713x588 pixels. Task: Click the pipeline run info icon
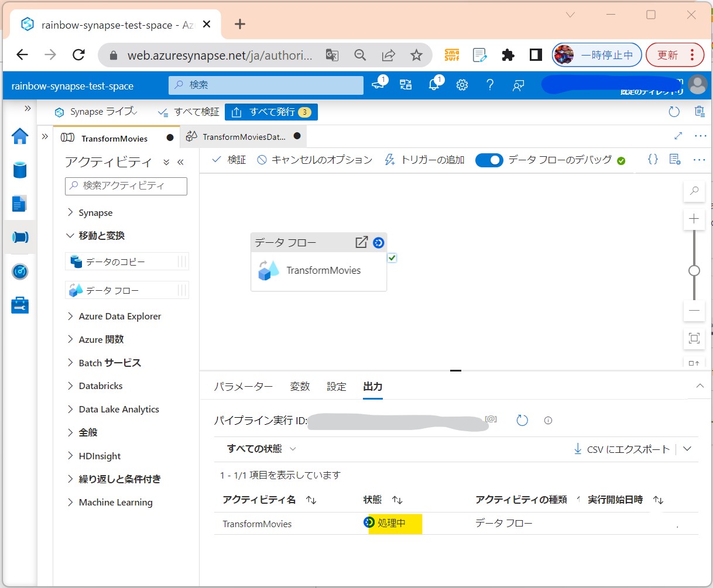[x=548, y=420]
